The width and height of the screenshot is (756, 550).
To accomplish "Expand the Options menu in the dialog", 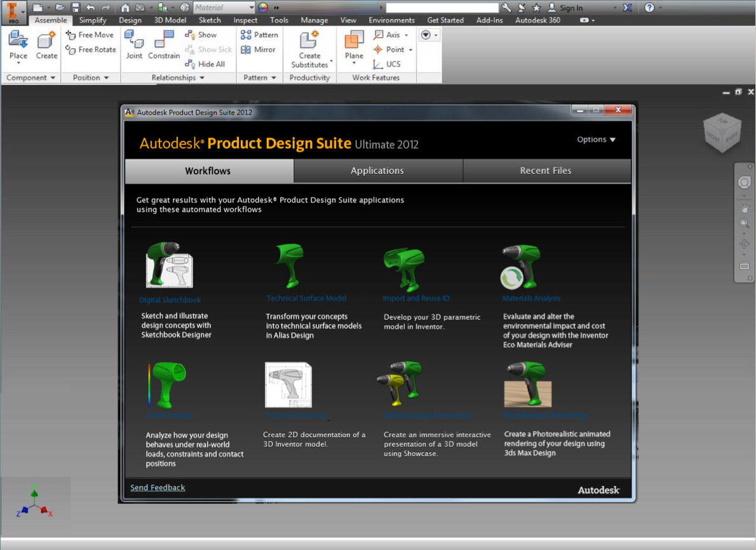I will coord(596,140).
